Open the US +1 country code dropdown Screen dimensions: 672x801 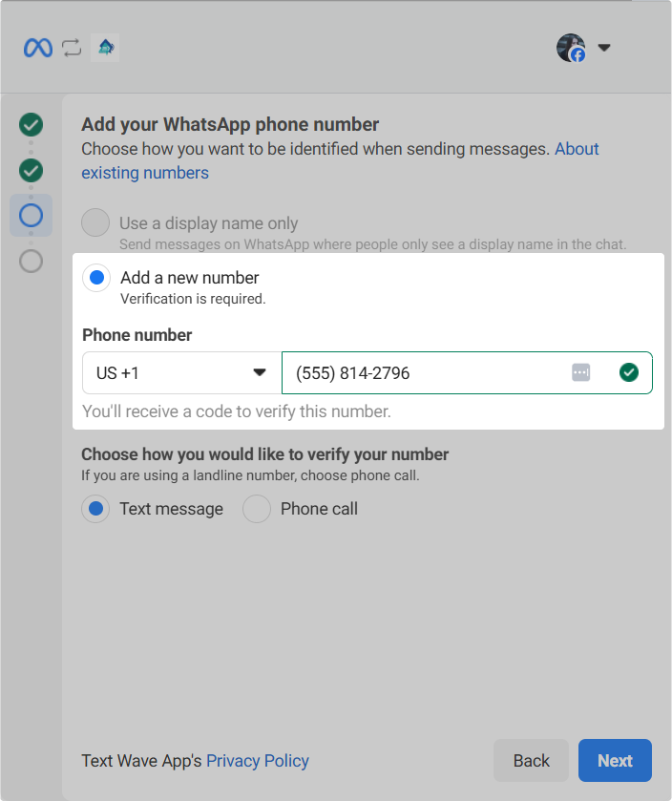coord(181,373)
